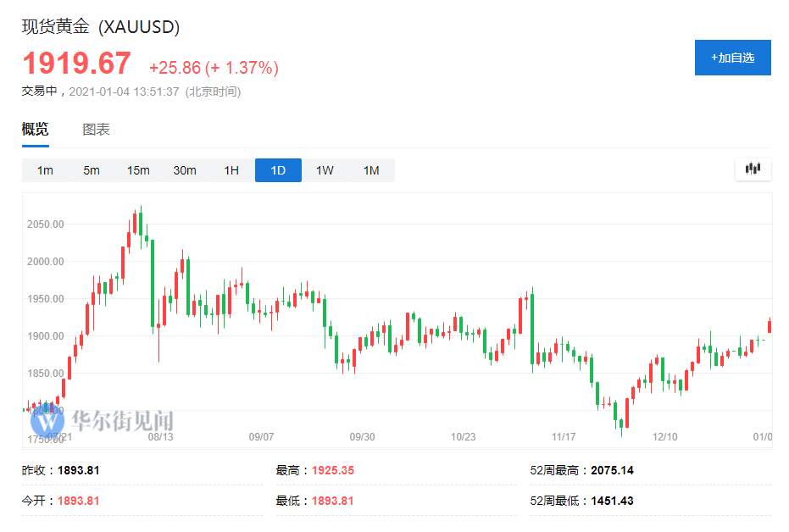Click the 08/13 date axis label
Screen dimensions: 789x532
click(160, 437)
